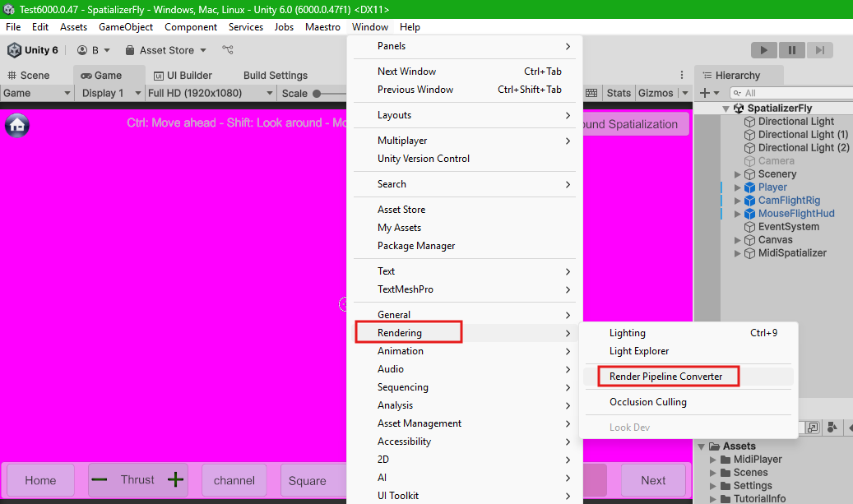Open Game view more options menu
The image size is (853, 504).
682,75
